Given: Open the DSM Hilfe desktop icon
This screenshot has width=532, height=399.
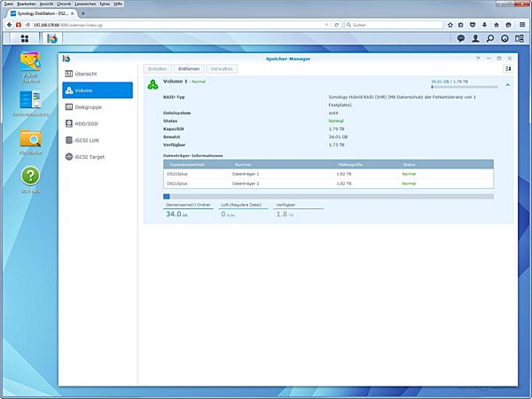Looking at the screenshot, I should (30, 176).
